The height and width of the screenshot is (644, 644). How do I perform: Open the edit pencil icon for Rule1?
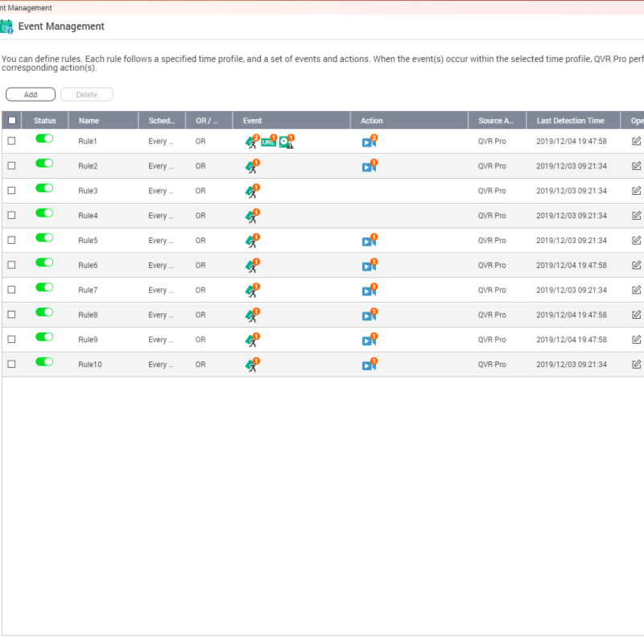coord(637,141)
